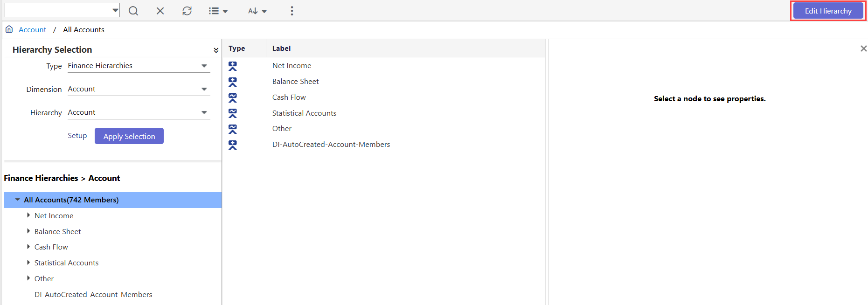868x305 pixels.
Task: Open the three-dot more options menu
Action: (292, 11)
